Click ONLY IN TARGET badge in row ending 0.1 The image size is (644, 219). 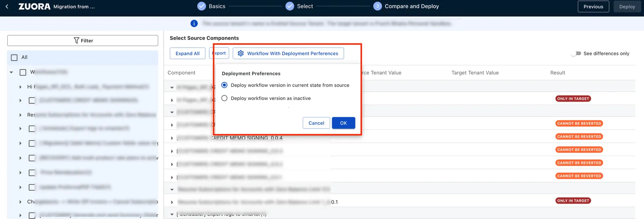click(573, 200)
